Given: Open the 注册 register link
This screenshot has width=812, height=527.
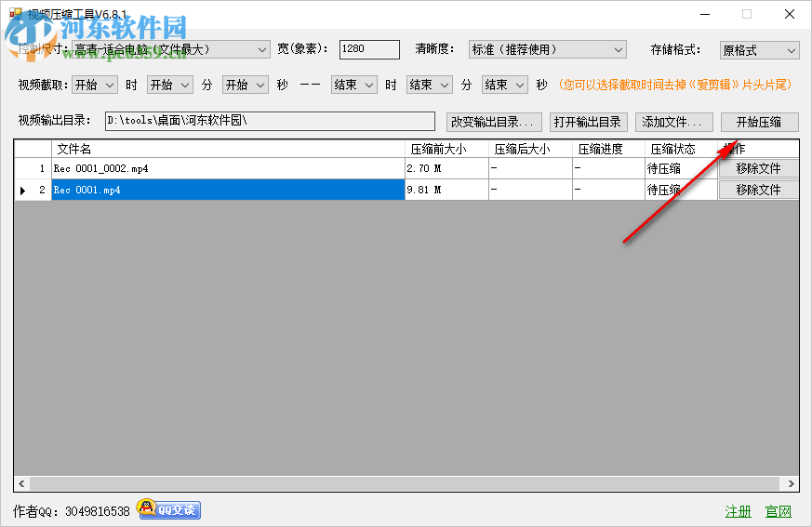Looking at the screenshot, I should pyautogui.click(x=738, y=511).
